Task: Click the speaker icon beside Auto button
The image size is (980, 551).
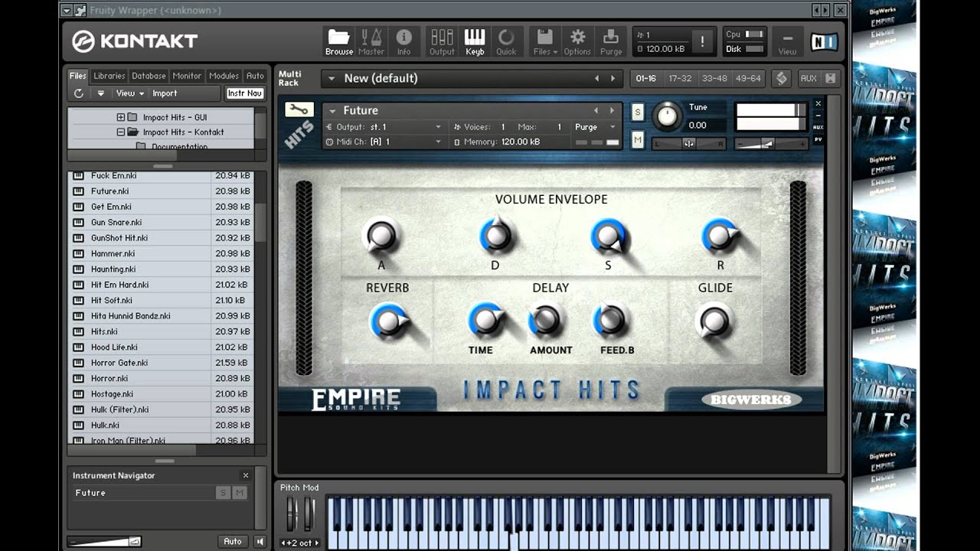Action: [x=260, y=541]
